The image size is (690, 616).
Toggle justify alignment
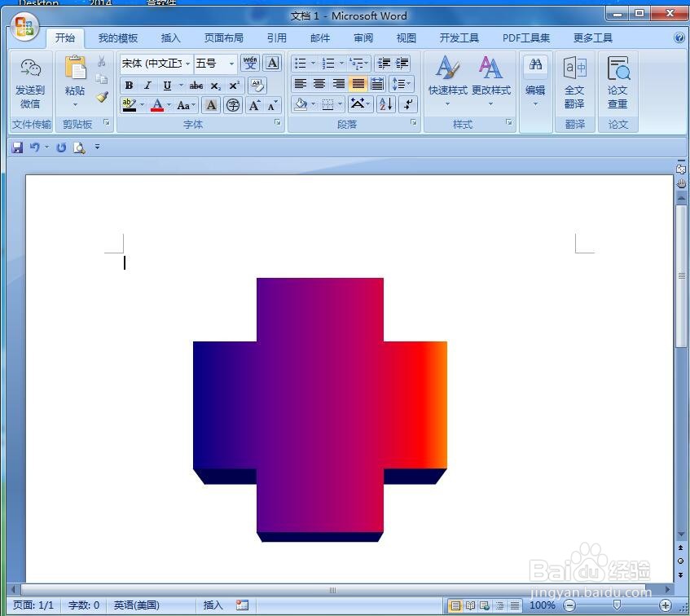click(358, 84)
